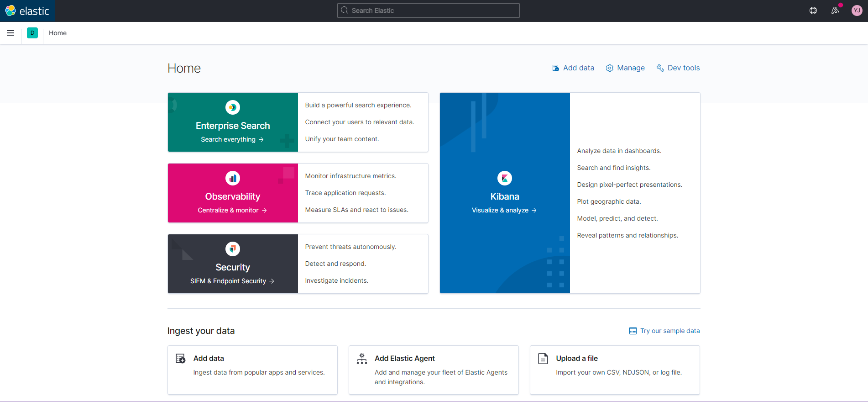Image resolution: width=868 pixels, height=402 pixels.
Task: Click 'Model, predict, and detect.' text
Action: point(617,218)
